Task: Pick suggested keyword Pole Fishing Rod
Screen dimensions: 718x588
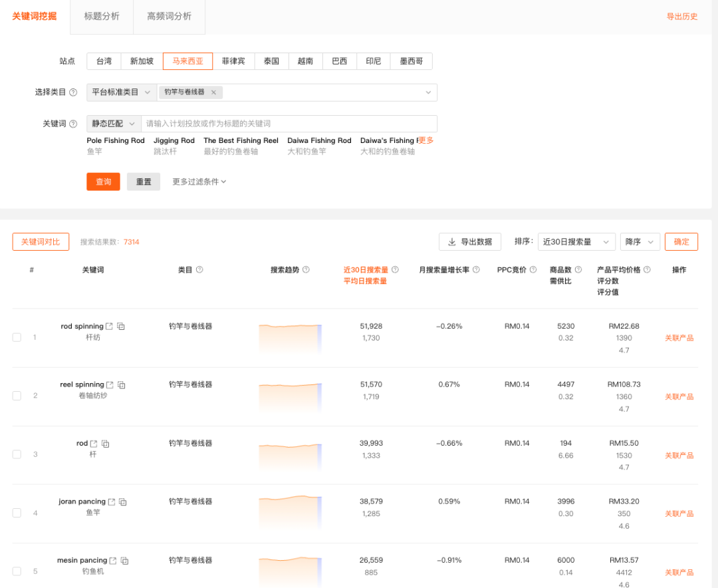Action: (116, 141)
